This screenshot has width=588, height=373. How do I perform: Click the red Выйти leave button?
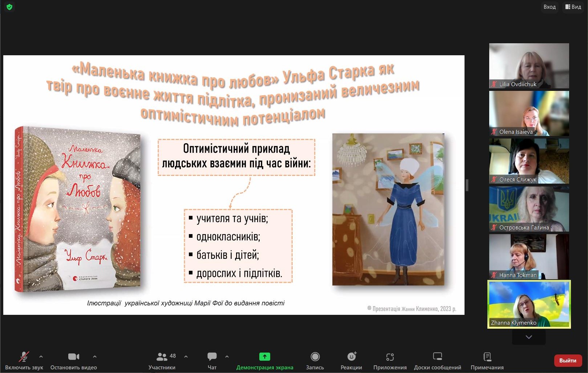568,360
